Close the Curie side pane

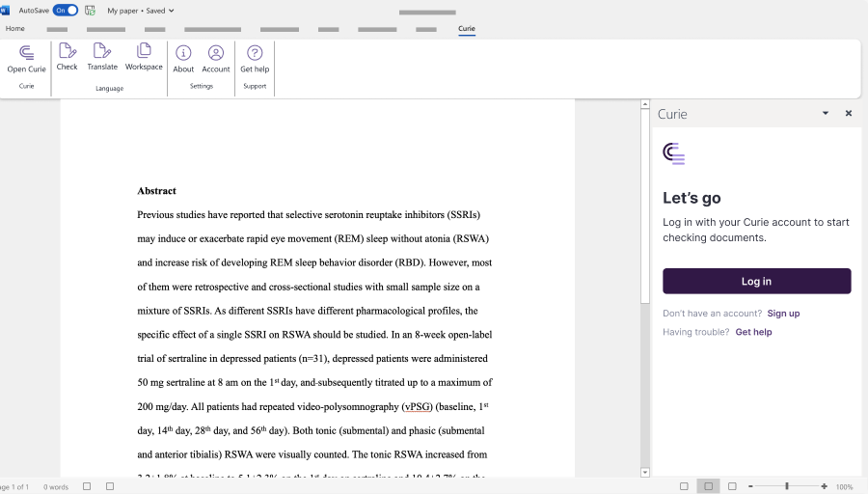849,113
